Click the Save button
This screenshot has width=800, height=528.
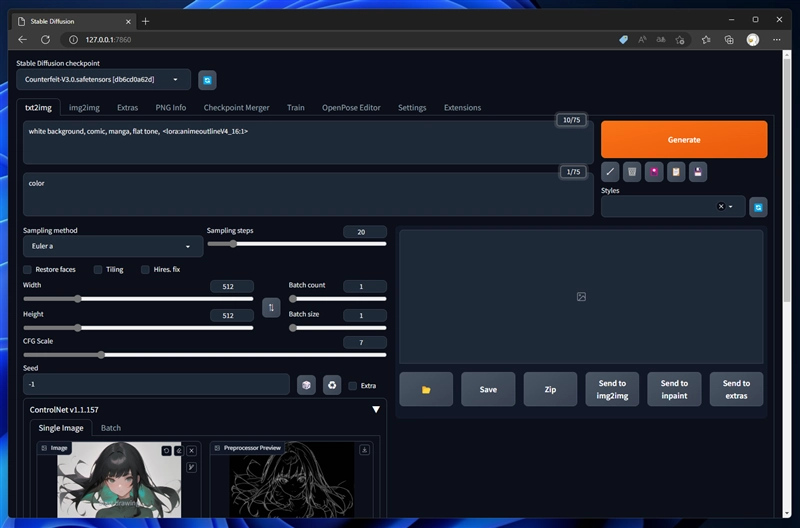[488, 389]
